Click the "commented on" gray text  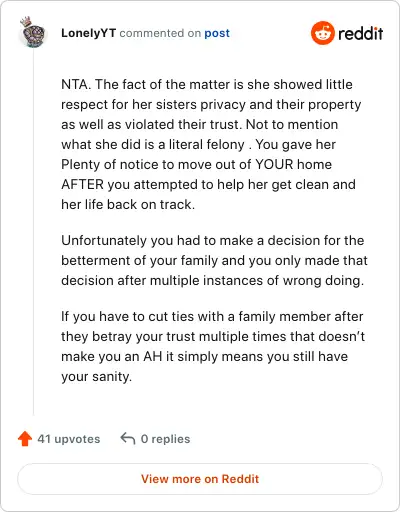click(x=160, y=33)
